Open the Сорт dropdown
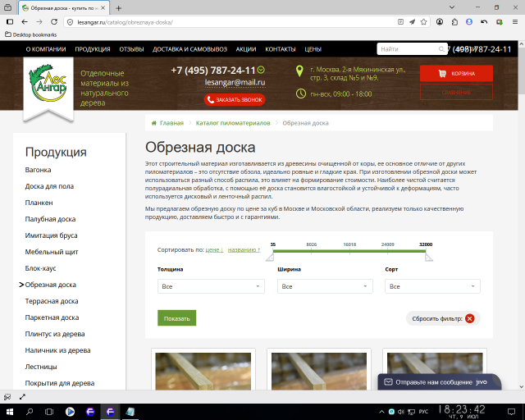This screenshot has width=525, height=420. (x=432, y=286)
